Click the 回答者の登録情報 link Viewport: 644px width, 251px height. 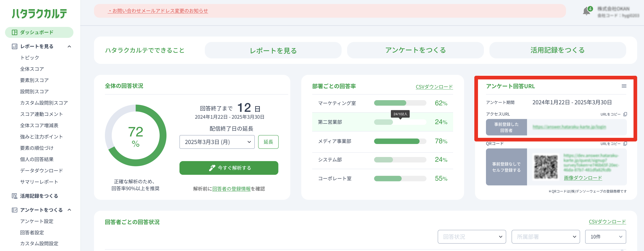[x=231, y=189]
